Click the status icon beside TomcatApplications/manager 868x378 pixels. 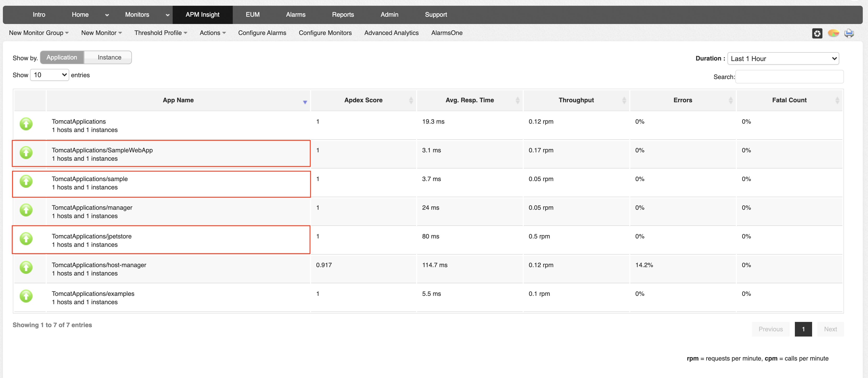click(x=26, y=210)
